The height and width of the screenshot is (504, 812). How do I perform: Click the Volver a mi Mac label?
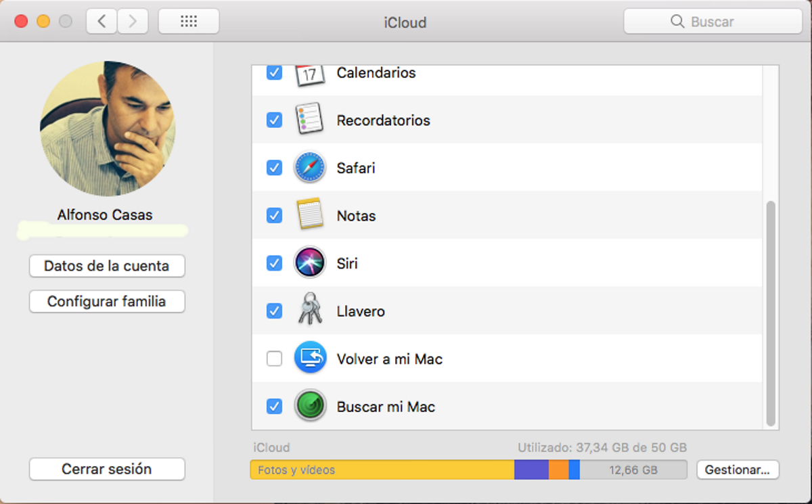coord(390,359)
